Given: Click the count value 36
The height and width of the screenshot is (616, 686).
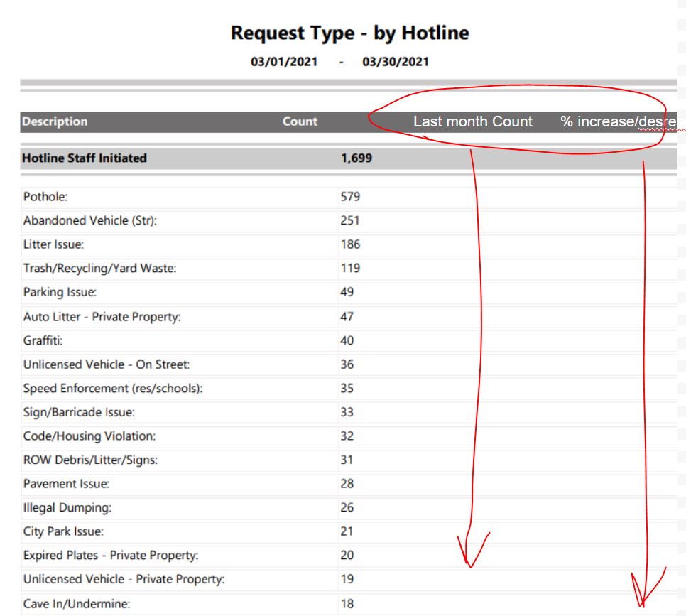Looking at the screenshot, I should click(x=347, y=364).
